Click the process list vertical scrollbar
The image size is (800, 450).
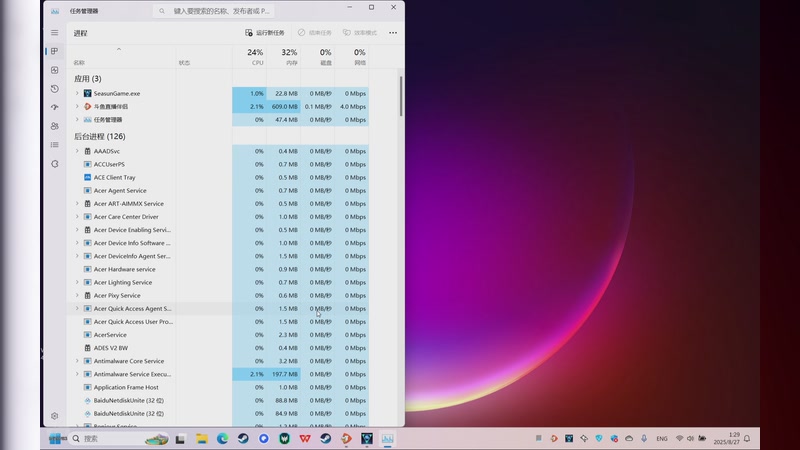click(401, 96)
